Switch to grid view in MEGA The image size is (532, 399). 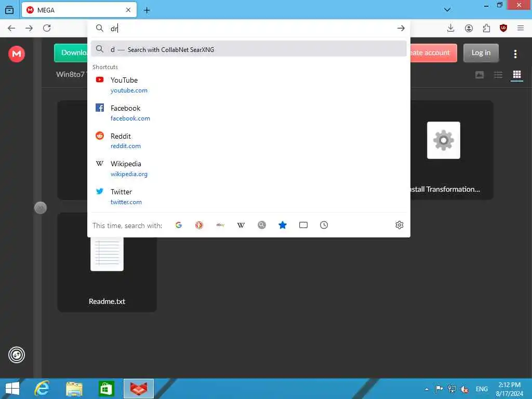coord(517,75)
